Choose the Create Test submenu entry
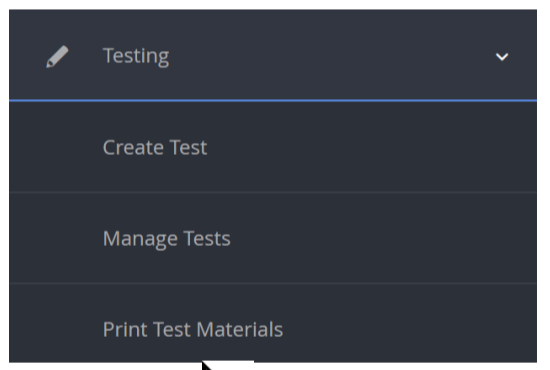This screenshot has width=550, height=370. 273,147
